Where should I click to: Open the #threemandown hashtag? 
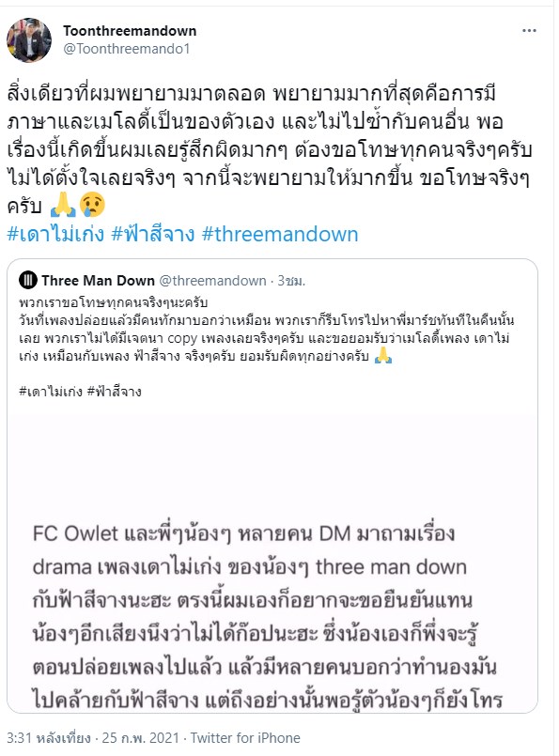(280, 235)
